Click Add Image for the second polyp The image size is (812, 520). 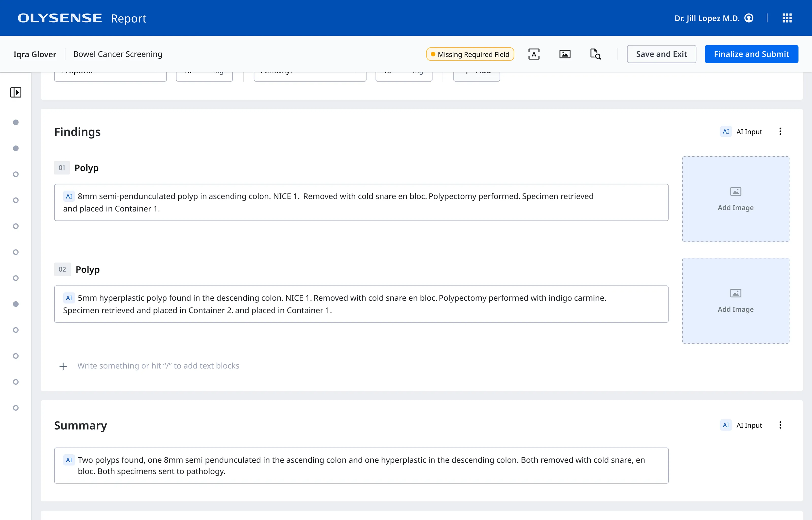[x=735, y=301]
